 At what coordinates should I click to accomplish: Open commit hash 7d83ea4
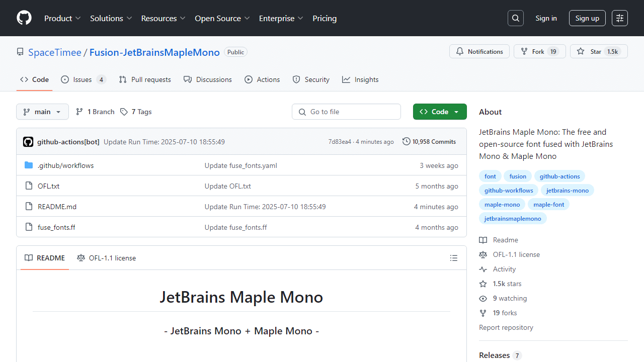coord(340,142)
